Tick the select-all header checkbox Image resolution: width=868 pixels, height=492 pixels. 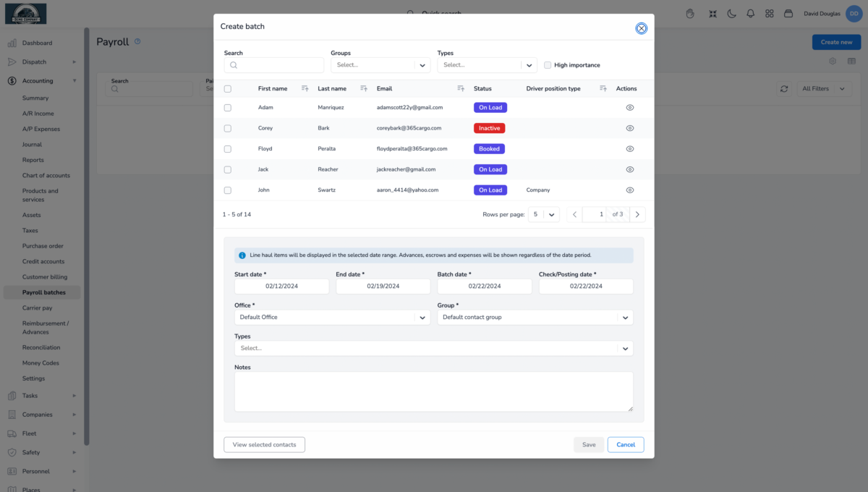click(228, 89)
